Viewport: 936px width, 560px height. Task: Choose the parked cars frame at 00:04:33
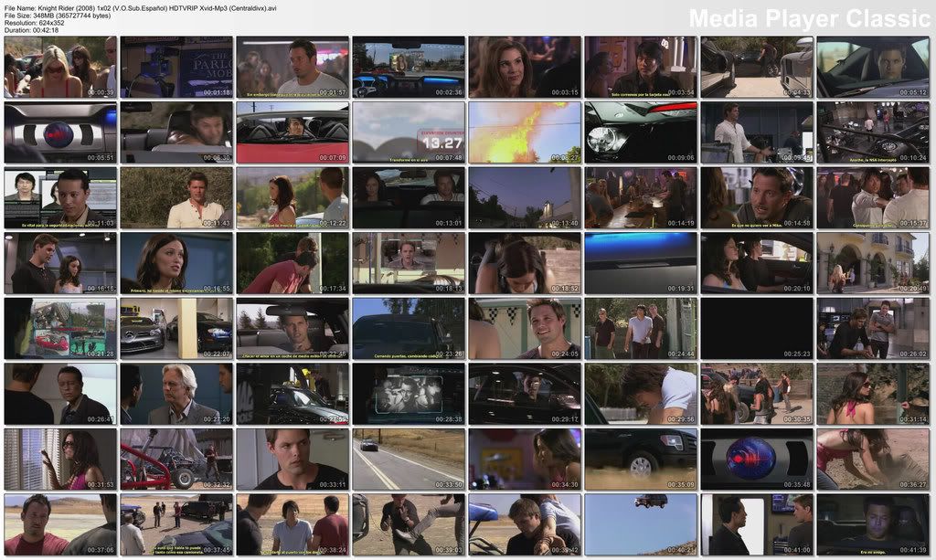tap(757, 68)
